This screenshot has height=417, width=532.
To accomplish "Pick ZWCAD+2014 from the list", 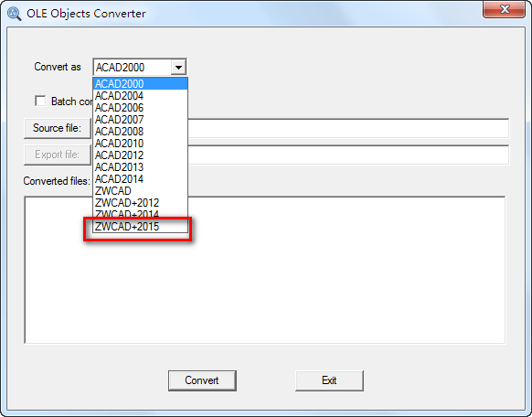I will click(140, 214).
